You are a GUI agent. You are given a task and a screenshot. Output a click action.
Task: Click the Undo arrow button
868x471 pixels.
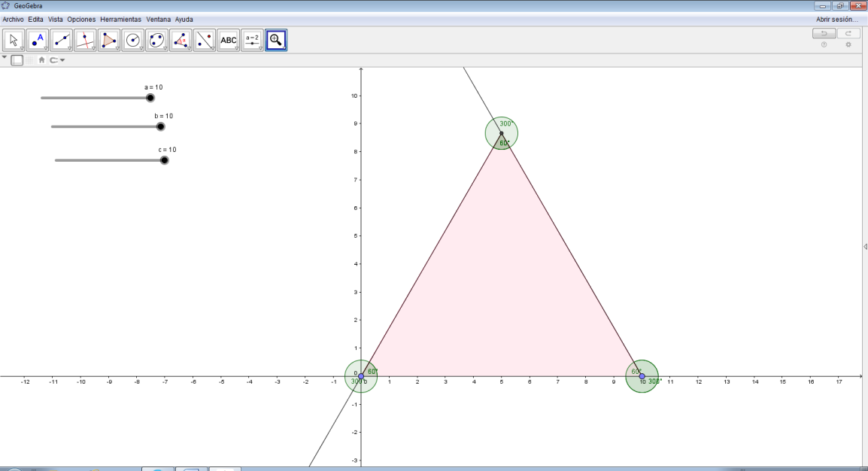824,34
